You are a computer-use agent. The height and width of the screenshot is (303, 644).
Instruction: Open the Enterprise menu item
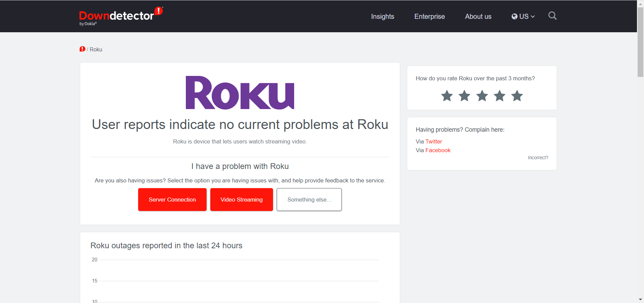point(429,16)
